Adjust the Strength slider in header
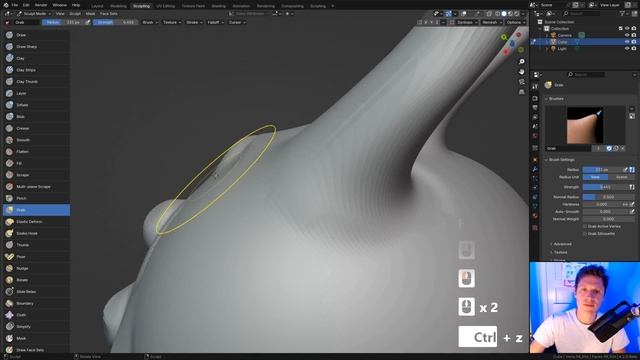 tap(116, 22)
